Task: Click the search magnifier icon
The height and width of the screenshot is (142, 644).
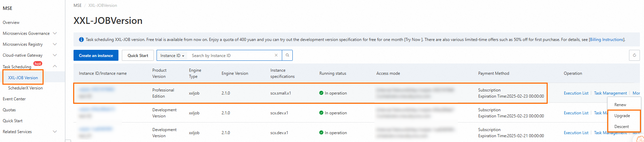Action: pos(287,55)
